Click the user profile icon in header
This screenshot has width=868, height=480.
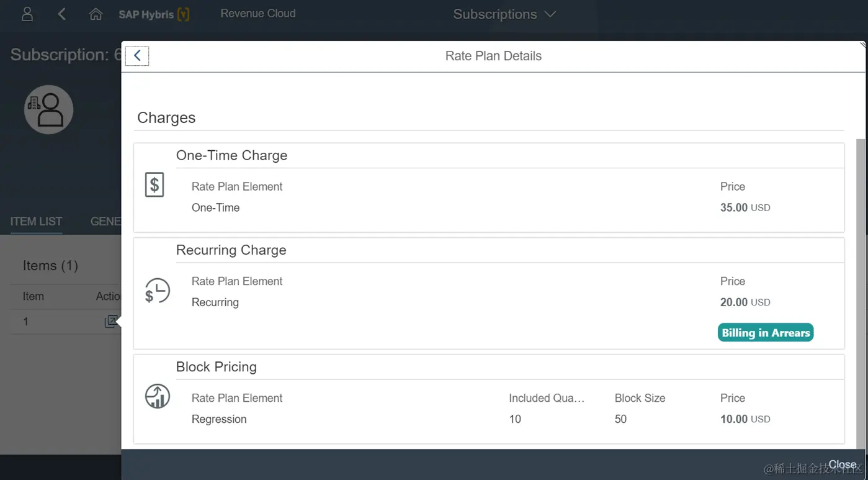(27, 14)
